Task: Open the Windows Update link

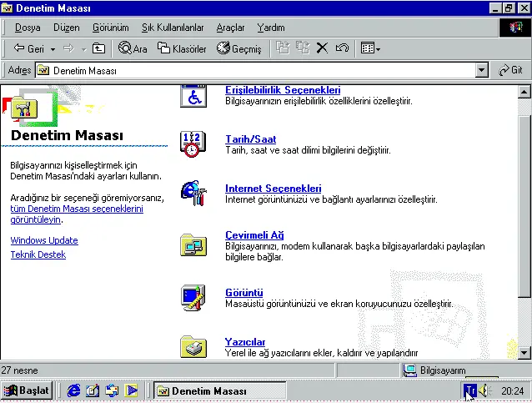Action: click(44, 240)
